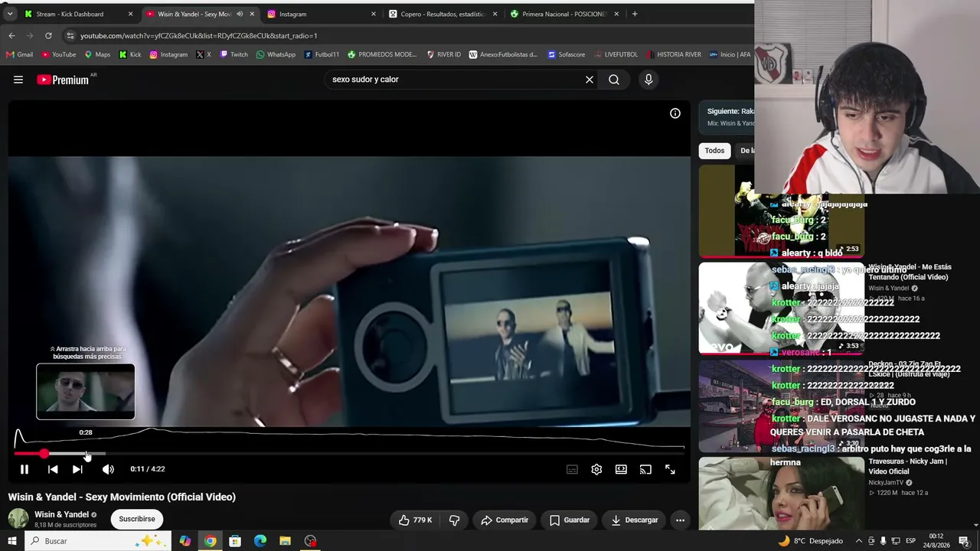
Task: Show the video info card icon
Action: tap(675, 113)
